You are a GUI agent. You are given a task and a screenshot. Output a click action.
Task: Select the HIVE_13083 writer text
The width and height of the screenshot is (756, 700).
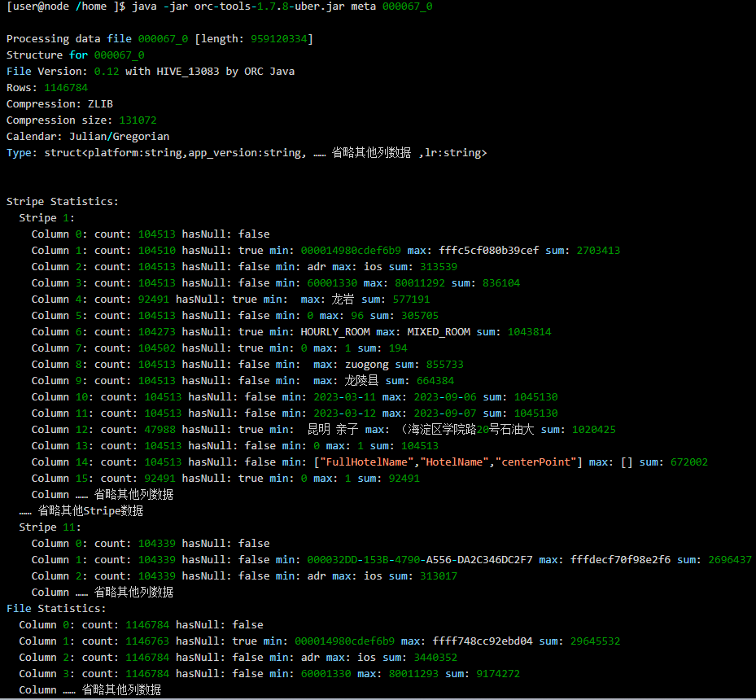point(188,72)
